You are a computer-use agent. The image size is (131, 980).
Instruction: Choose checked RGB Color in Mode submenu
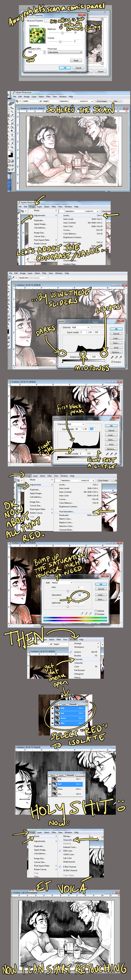click(x=74, y=851)
